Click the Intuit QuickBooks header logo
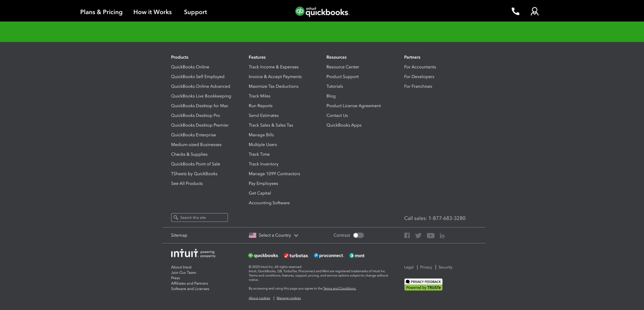 point(322,12)
